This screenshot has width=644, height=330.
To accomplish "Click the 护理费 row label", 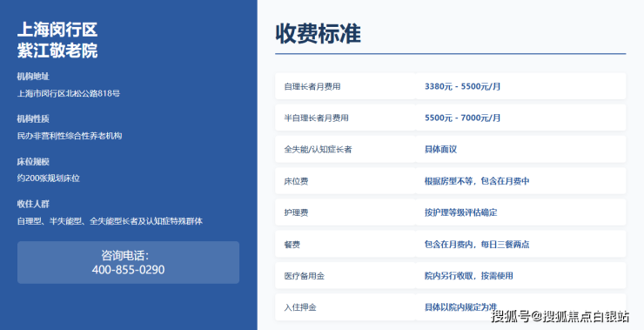I will tap(296, 212).
